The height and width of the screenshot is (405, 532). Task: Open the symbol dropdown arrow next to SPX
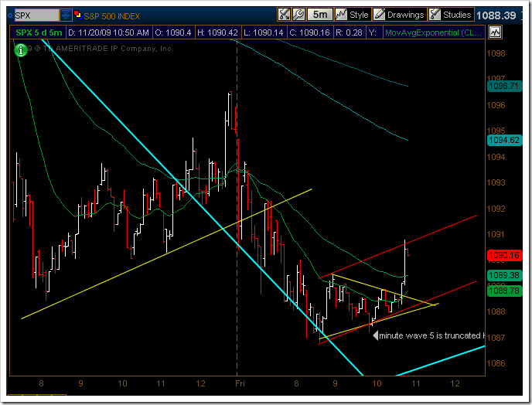click(x=66, y=15)
